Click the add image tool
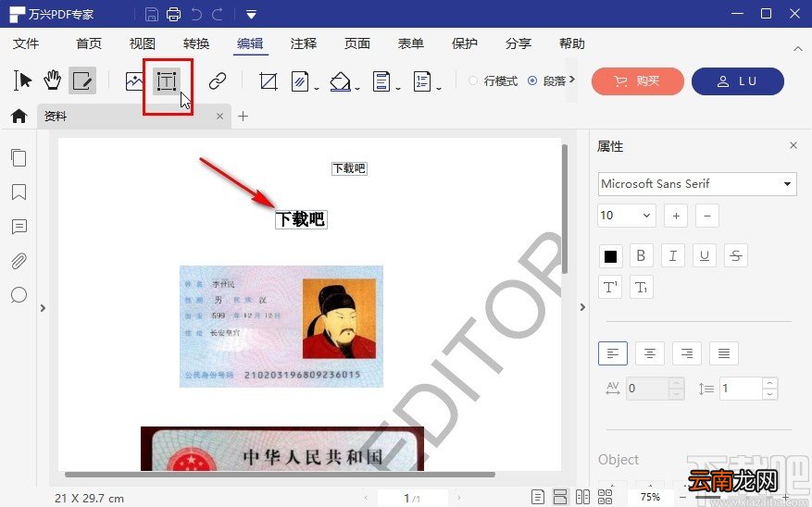Viewport: 812px width, 507px height. (134, 81)
